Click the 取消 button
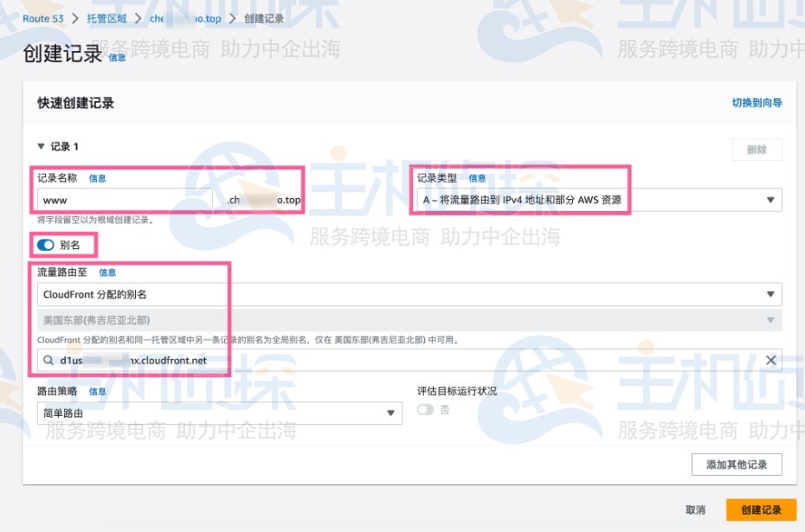The image size is (805, 532). click(x=695, y=510)
